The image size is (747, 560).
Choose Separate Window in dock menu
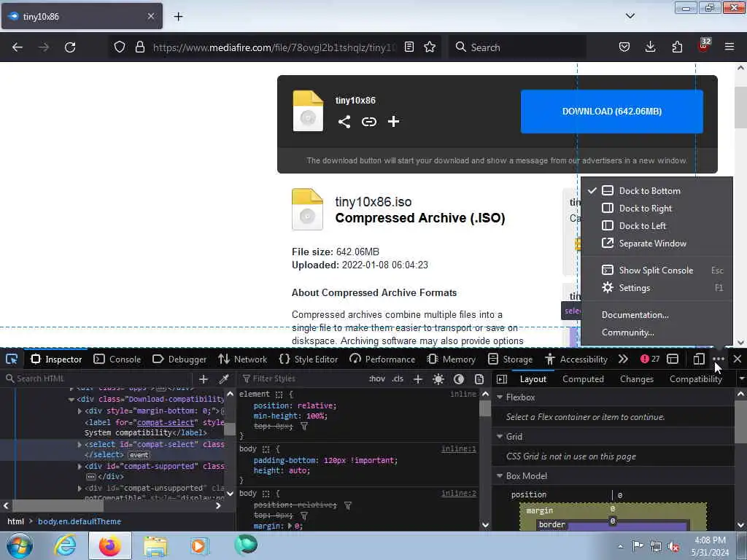point(657,244)
